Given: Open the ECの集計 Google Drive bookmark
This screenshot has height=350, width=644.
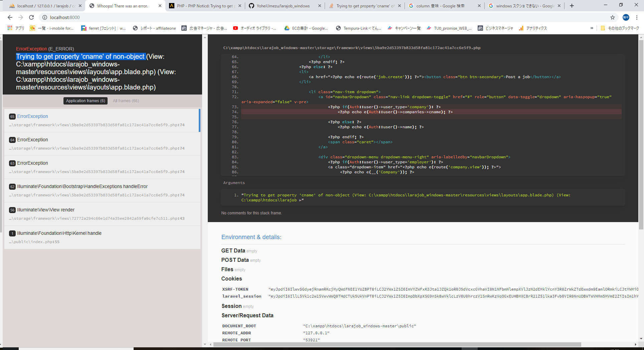Looking at the screenshot, I should tap(306, 28).
